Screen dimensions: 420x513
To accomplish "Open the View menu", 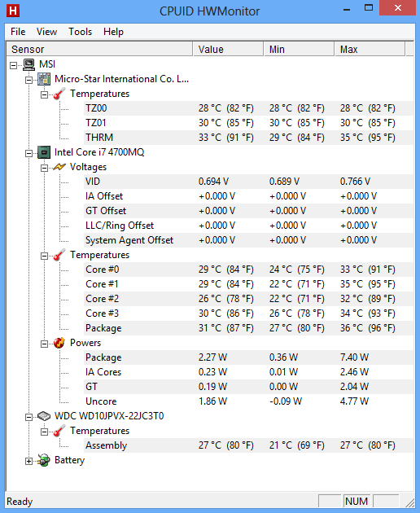I will point(46,32).
